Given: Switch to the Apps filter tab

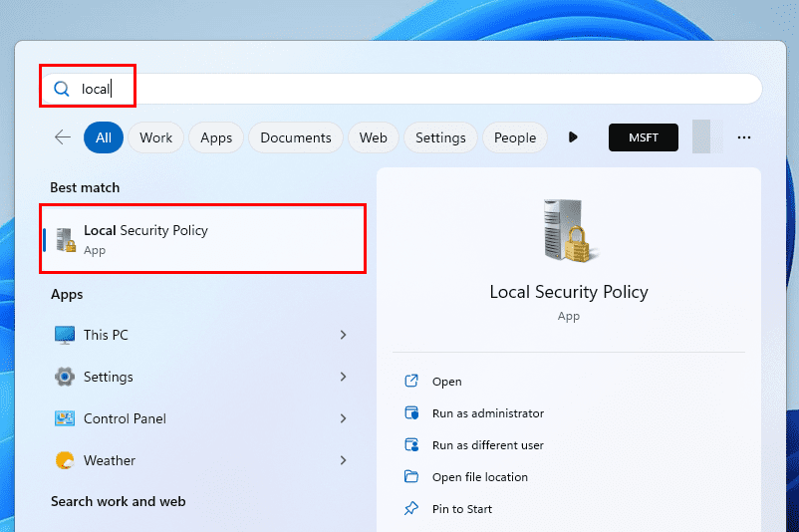Looking at the screenshot, I should click(216, 137).
